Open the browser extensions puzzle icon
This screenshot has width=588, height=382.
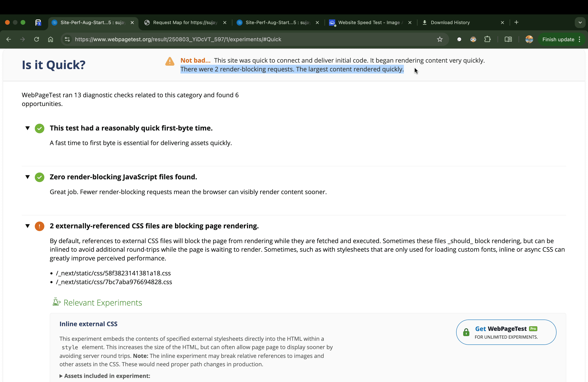coord(488,39)
